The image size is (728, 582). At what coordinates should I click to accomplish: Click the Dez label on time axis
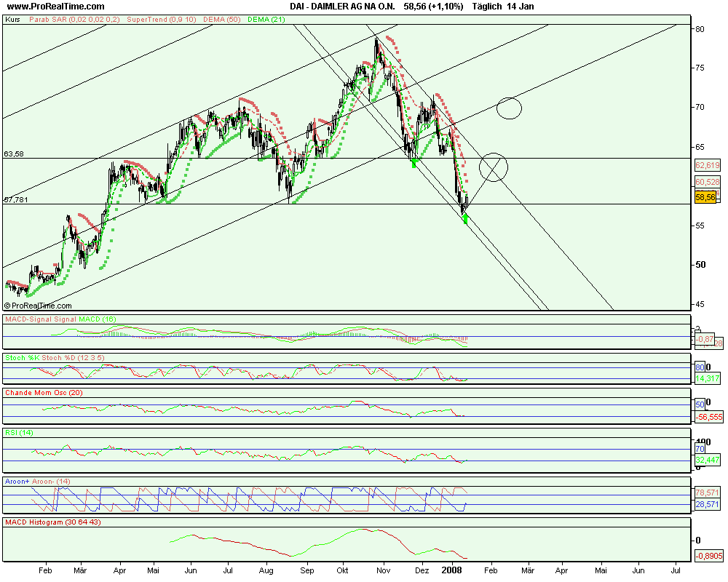[x=422, y=570]
